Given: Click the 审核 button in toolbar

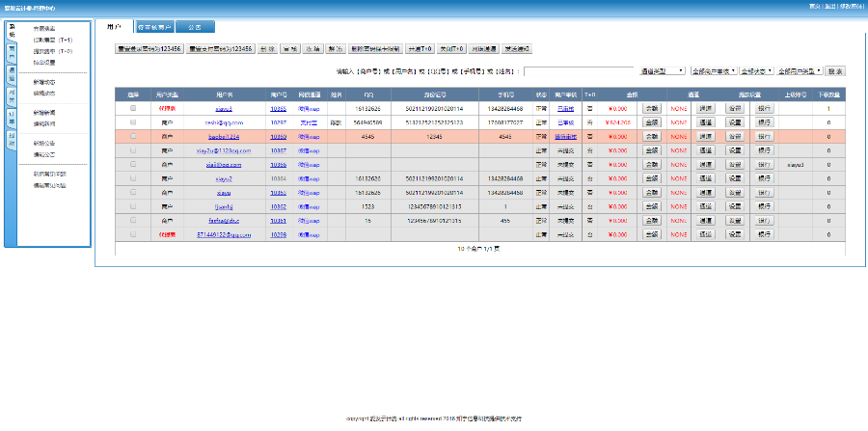Looking at the screenshot, I should pos(290,48).
